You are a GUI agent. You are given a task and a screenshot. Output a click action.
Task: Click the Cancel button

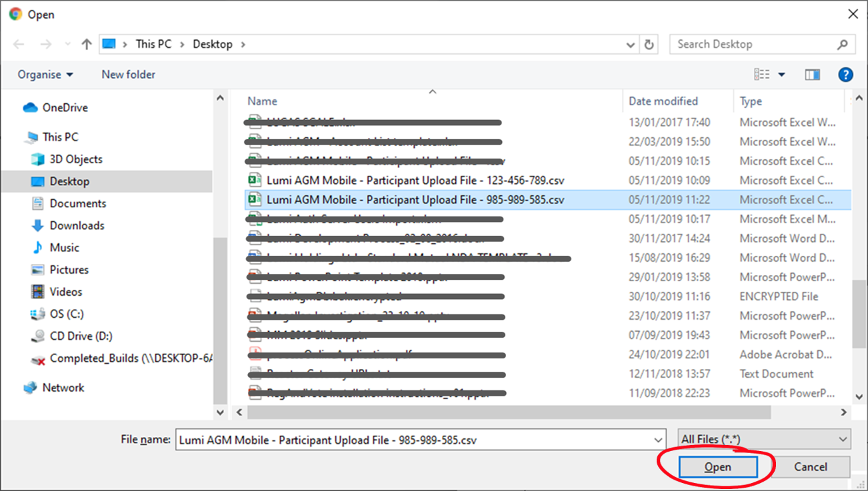point(811,467)
